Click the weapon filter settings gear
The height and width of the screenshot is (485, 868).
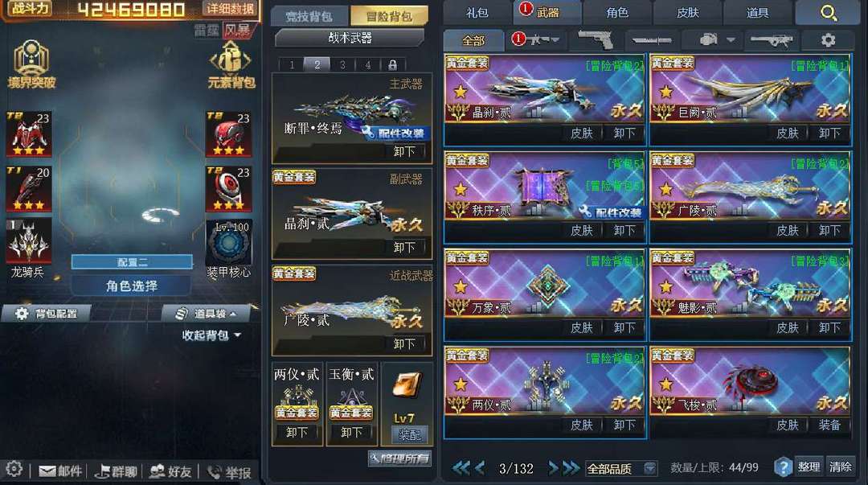pos(828,40)
